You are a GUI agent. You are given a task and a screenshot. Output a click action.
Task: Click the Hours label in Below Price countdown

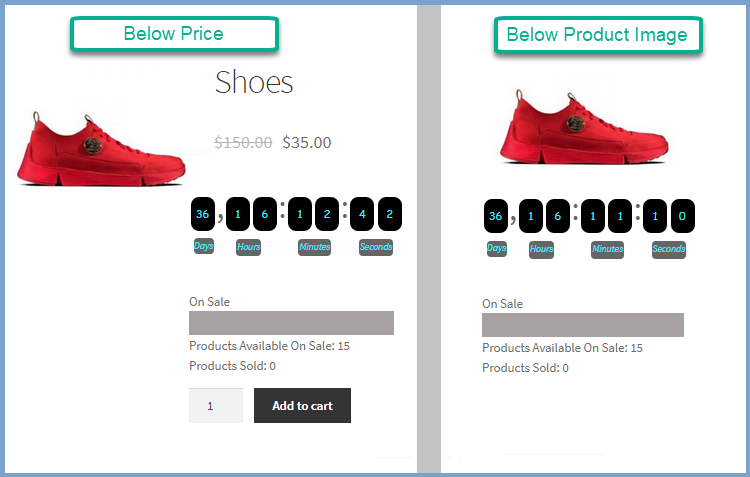[x=248, y=247]
